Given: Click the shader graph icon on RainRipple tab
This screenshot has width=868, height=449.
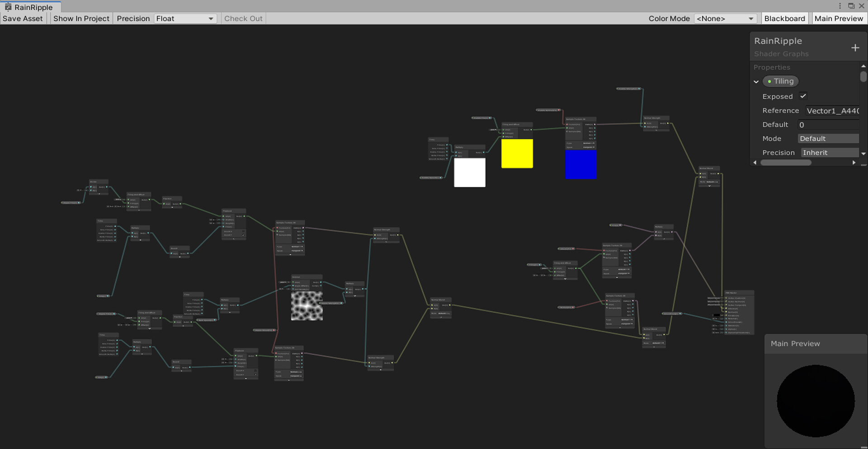Looking at the screenshot, I should pos(8,7).
